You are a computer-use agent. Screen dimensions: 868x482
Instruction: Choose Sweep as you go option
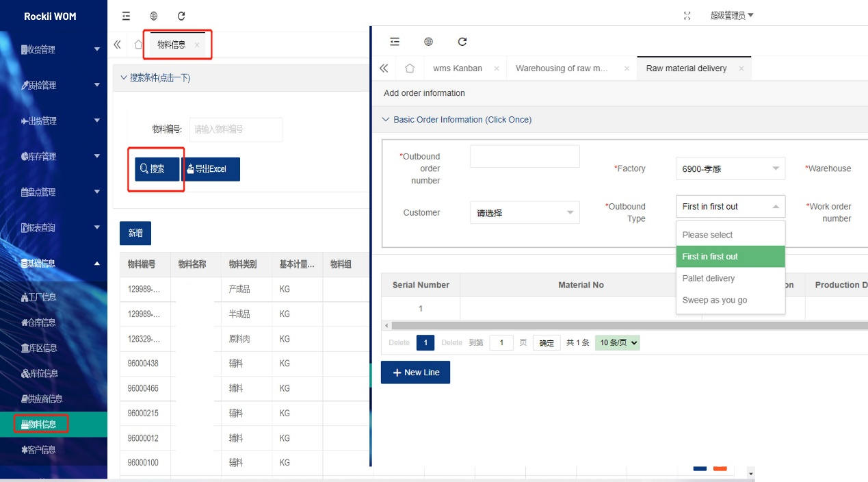click(x=714, y=301)
